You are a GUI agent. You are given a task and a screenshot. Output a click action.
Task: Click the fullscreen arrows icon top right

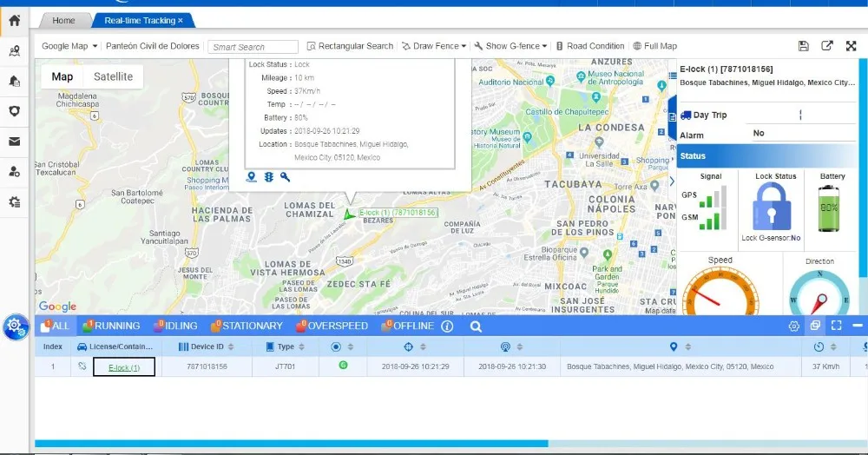click(852, 46)
